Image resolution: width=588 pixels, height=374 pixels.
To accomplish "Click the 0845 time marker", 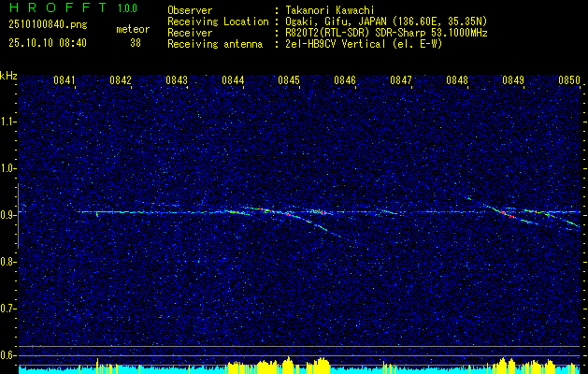I will pyautogui.click(x=289, y=79).
